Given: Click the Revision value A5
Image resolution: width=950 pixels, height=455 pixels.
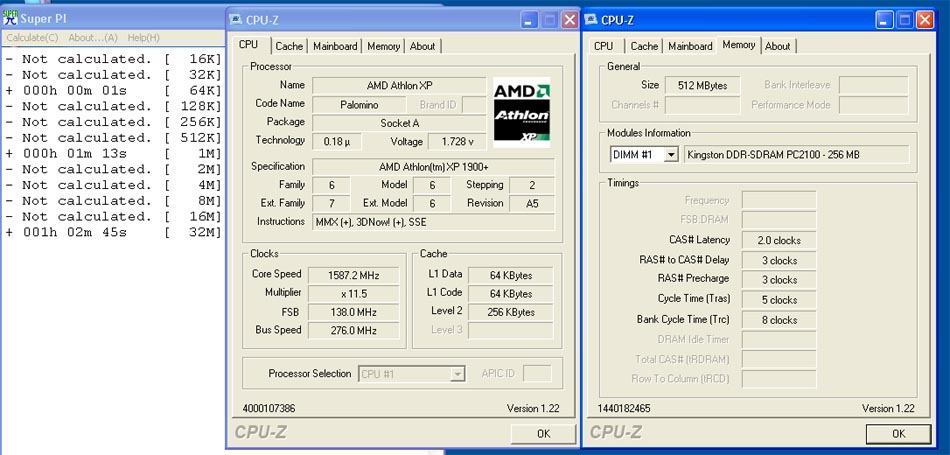Looking at the screenshot, I should click(532, 204).
